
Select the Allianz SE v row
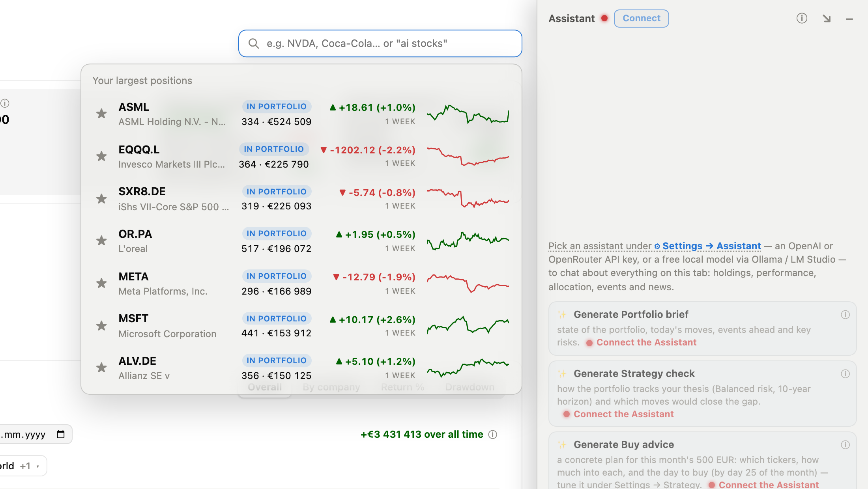[x=301, y=368]
